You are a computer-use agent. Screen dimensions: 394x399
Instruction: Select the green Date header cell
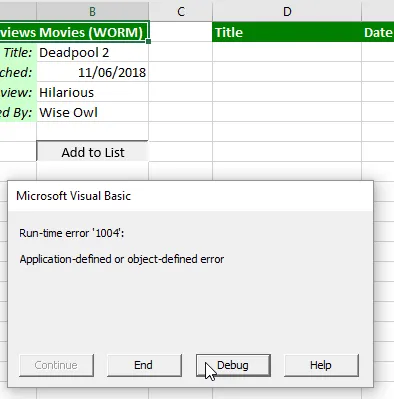(378, 32)
